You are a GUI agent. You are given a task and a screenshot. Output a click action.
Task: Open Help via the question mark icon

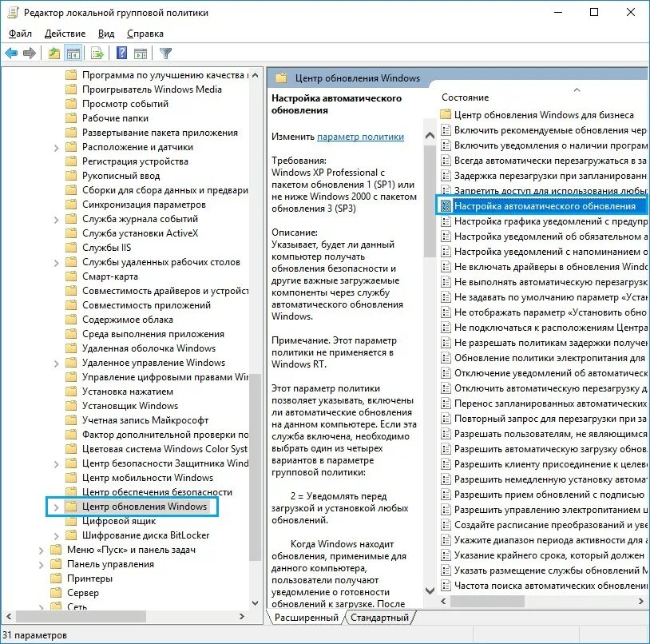point(122,53)
